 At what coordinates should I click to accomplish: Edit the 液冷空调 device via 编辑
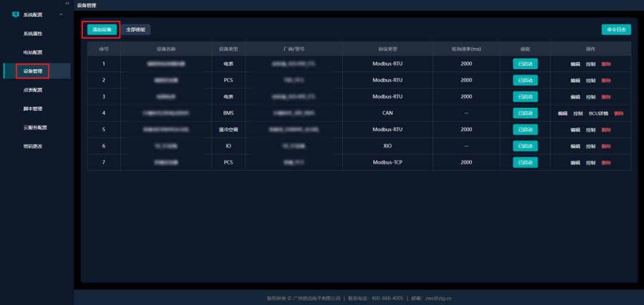(x=575, y=130)
